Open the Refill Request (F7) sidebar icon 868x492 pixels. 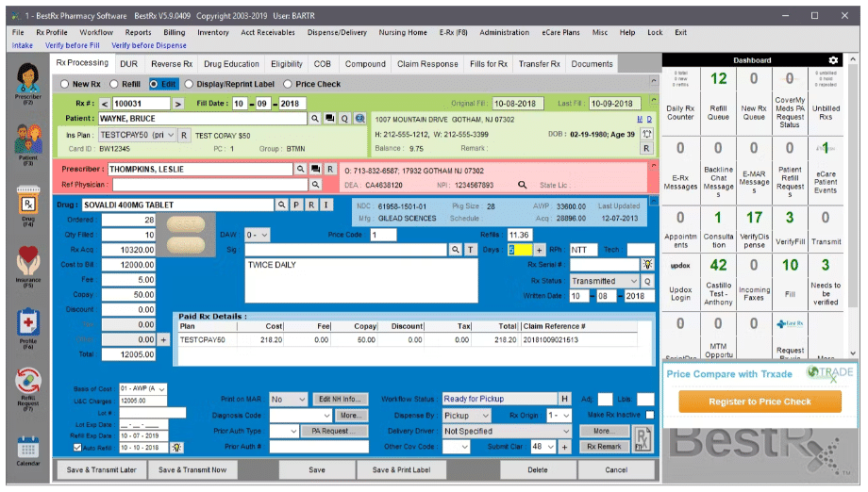coord(27,389)
